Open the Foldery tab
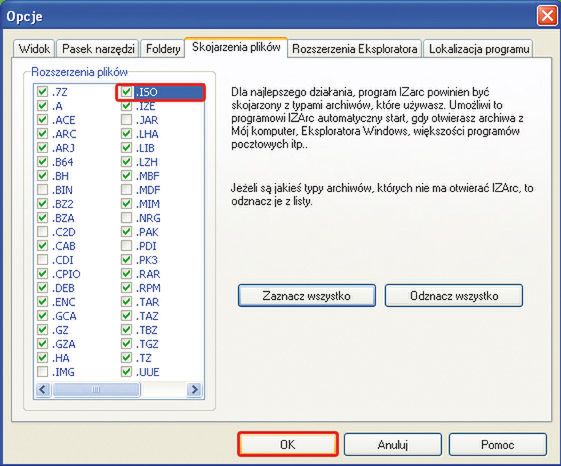The width and height of the screenshot is (561, 466). (x=163, y=48)
